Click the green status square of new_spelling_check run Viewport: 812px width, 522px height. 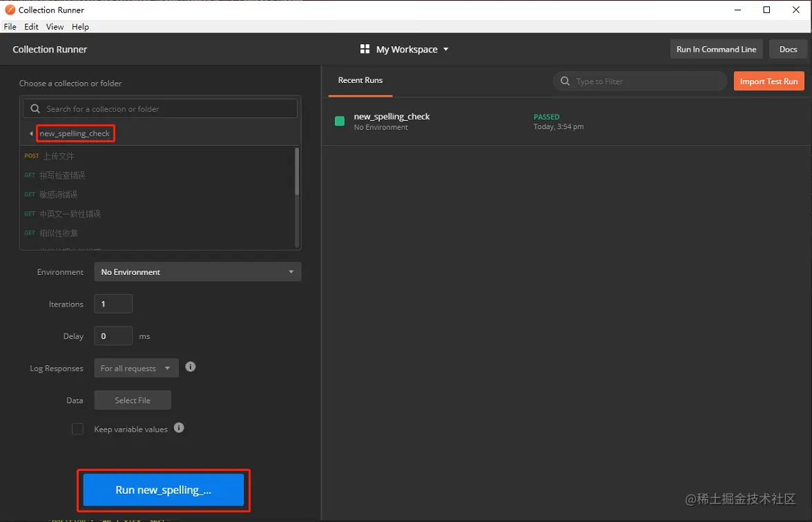pyautogui.click(x=340, y=122)
